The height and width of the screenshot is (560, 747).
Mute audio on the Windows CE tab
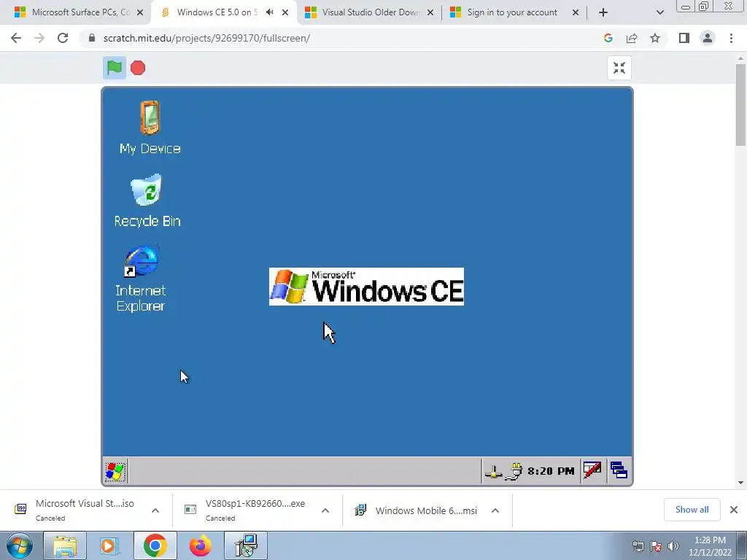tap(270, 12)
